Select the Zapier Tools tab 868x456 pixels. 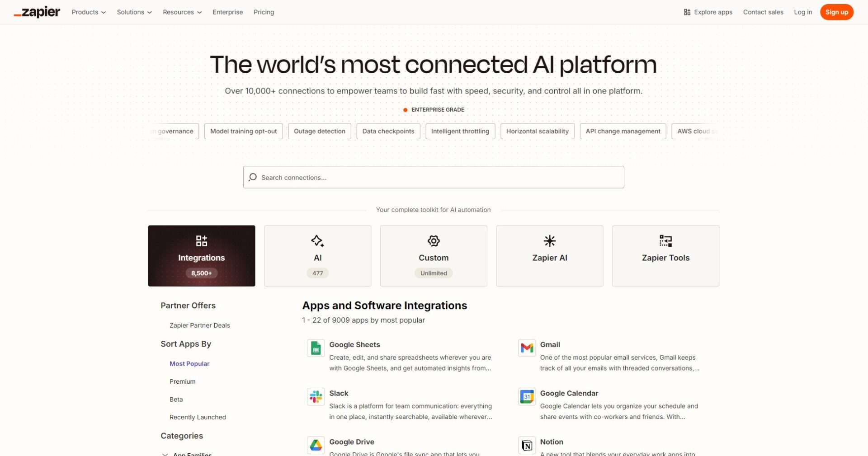coord(665,256)
